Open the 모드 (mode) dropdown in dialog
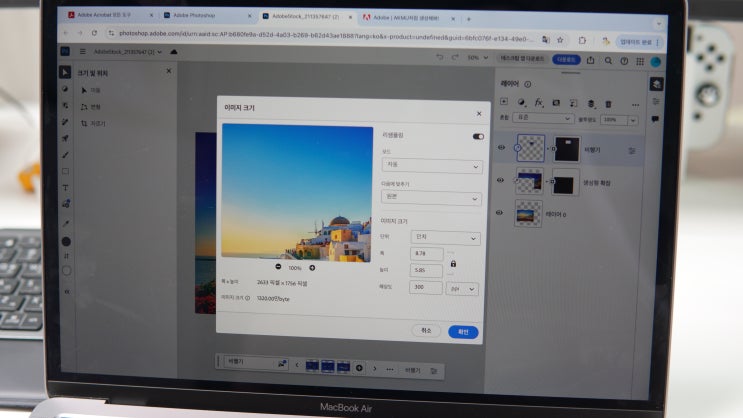 tap(432, 166)
